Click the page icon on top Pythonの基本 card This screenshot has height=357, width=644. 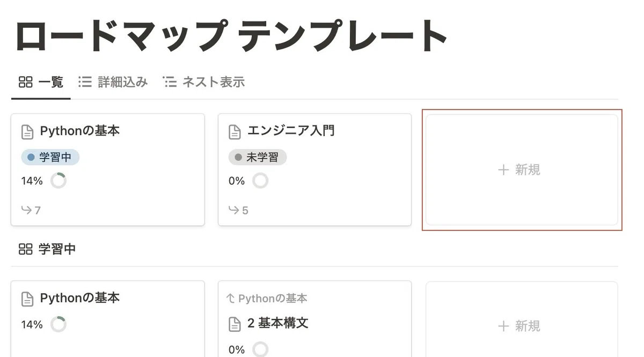tap(27, 131)
